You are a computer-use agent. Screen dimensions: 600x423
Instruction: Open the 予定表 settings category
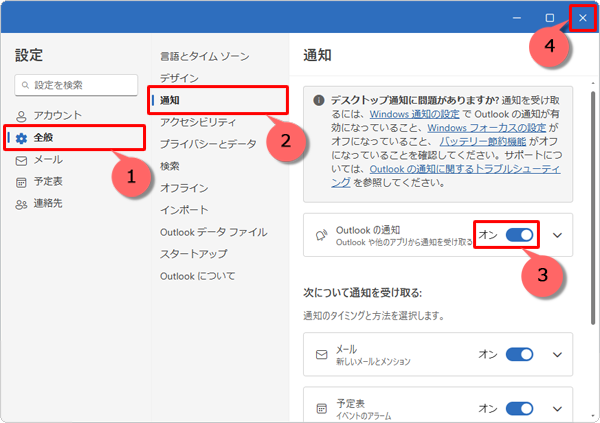click(x=74, y=182)
